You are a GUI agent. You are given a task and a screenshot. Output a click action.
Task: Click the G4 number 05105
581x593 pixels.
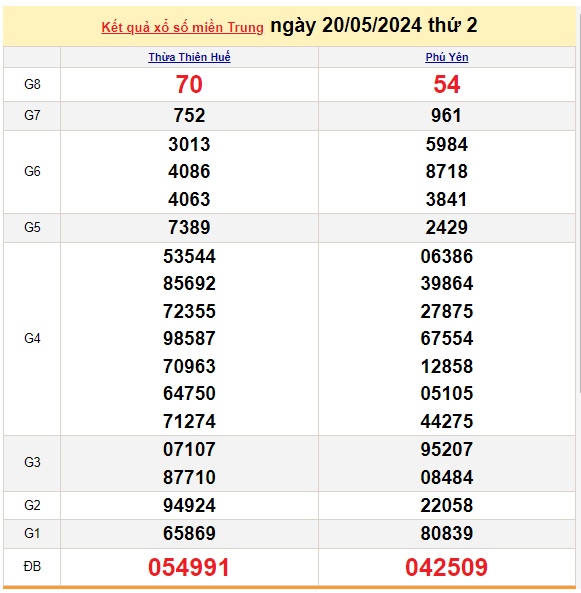click(447, 393)
